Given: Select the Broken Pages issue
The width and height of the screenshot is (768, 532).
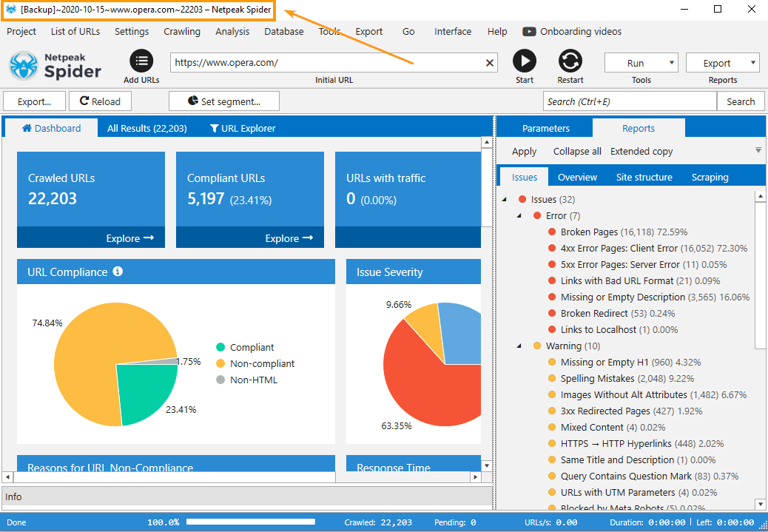Looking at the screenshot, I should 624,232.
